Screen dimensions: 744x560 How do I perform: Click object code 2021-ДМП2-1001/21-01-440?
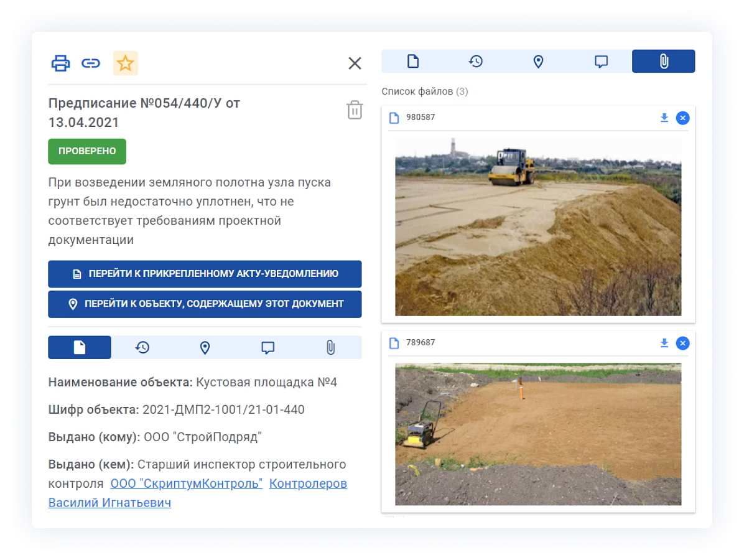(223, 409)
